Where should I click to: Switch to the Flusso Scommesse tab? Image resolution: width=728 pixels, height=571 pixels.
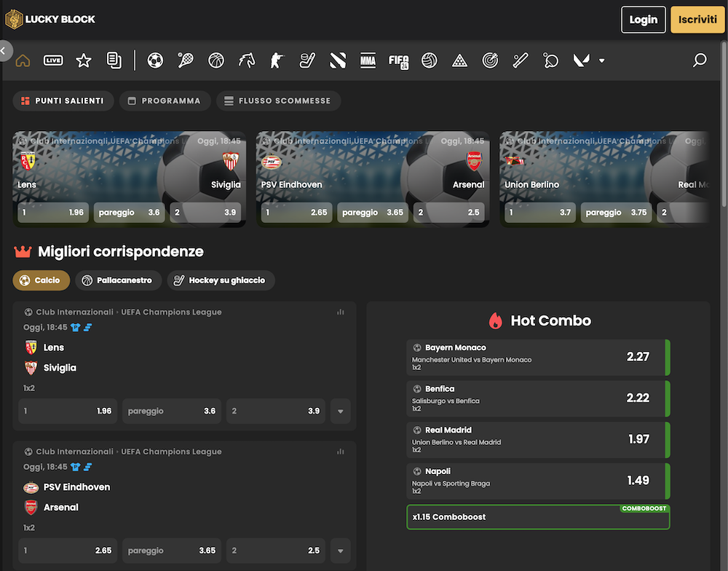(x=278, y=101)
